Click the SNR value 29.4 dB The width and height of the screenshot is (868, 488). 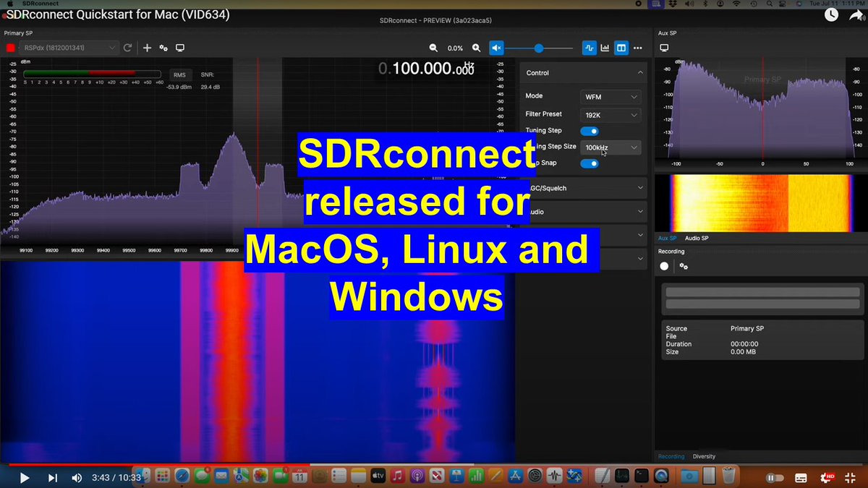[211, 87]
